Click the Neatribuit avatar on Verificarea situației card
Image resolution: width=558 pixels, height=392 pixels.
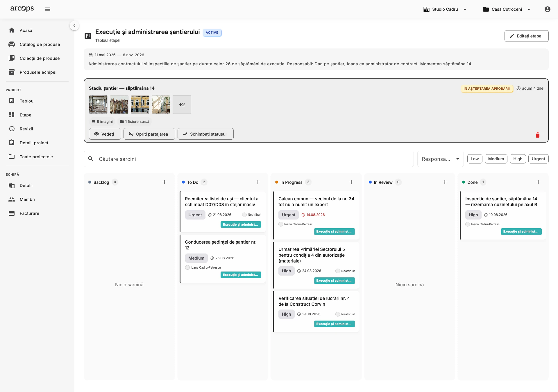[338, 314]
